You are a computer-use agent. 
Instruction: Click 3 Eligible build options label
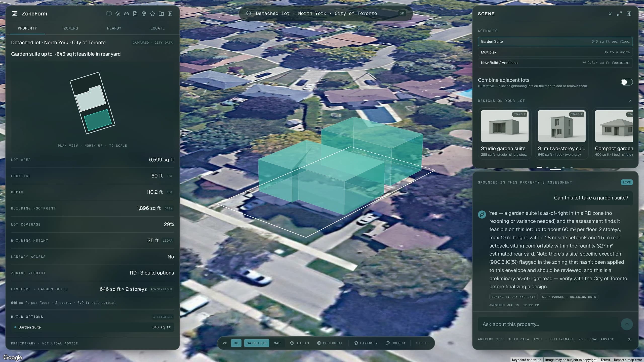point(163,317)
